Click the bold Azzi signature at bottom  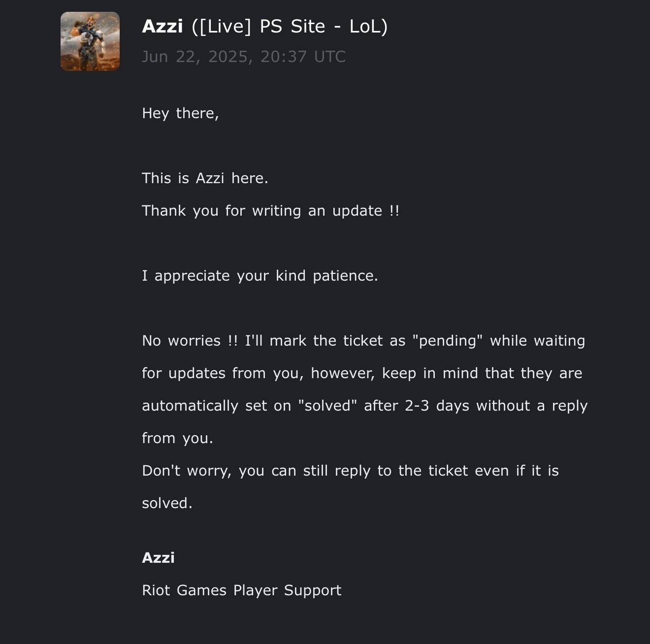pyautogui.click(x=158, y=557)
